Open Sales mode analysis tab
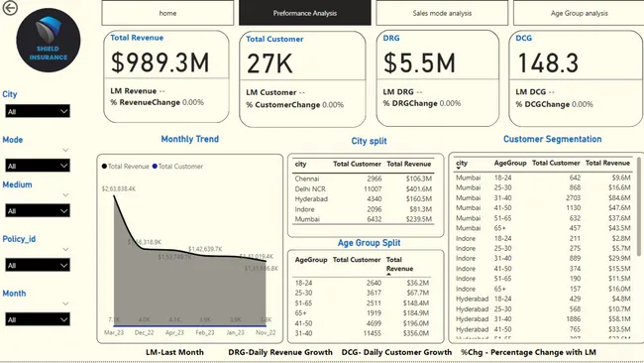Image resolution: width=644 pixels, height=363 pixels. pyautogui.click(x=442, y=13)
